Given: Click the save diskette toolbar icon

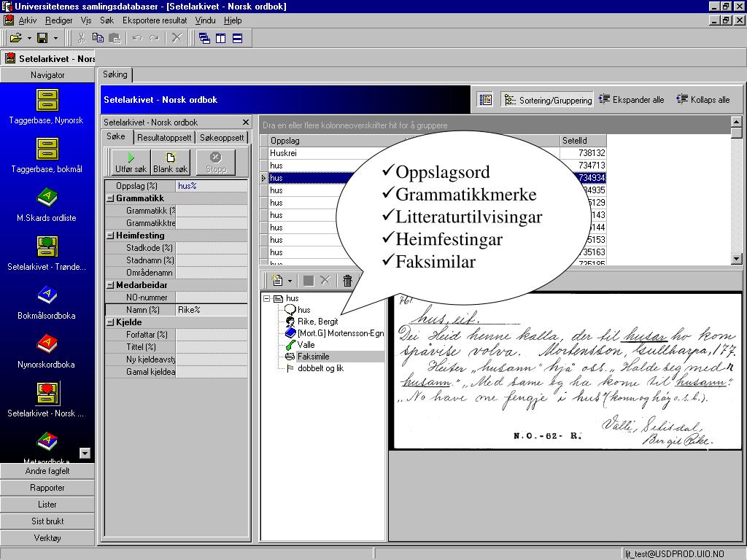Looking at the screenshot, I should 42,38.
